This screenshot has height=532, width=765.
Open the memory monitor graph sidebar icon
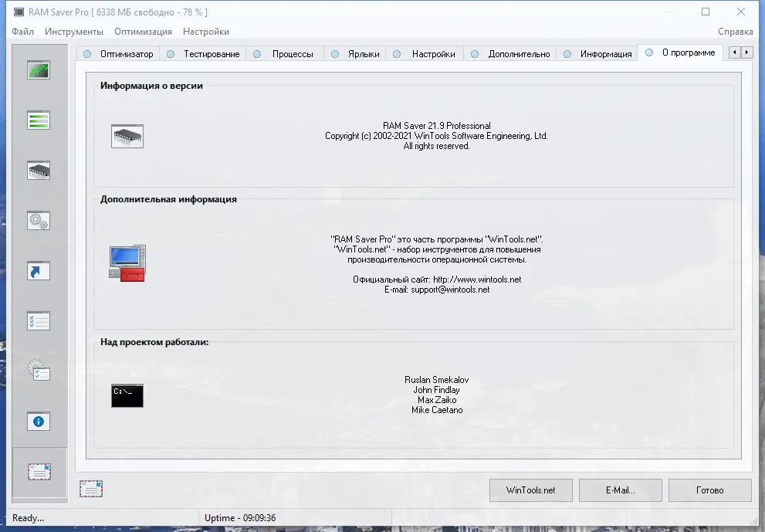pos(39,70)
